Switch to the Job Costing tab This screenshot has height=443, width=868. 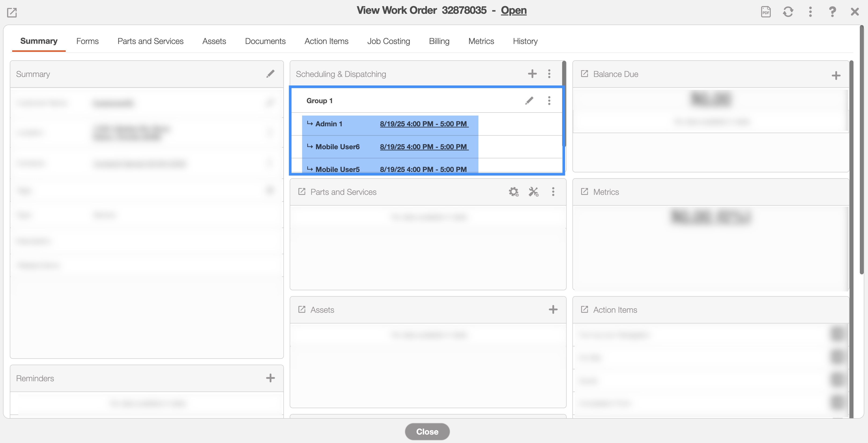[x=388, y=41]
